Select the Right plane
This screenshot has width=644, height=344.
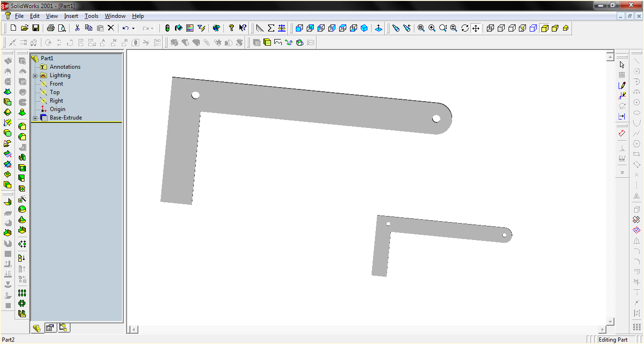tap(56, 101)
